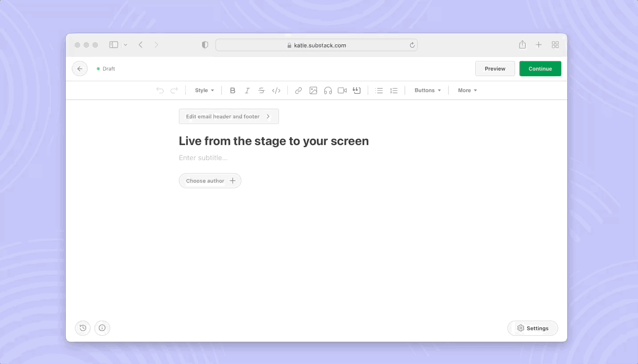The height and width of the screenshot is (364, 638).
Task: Insert an image into the post
Action: tap(313, 90)
